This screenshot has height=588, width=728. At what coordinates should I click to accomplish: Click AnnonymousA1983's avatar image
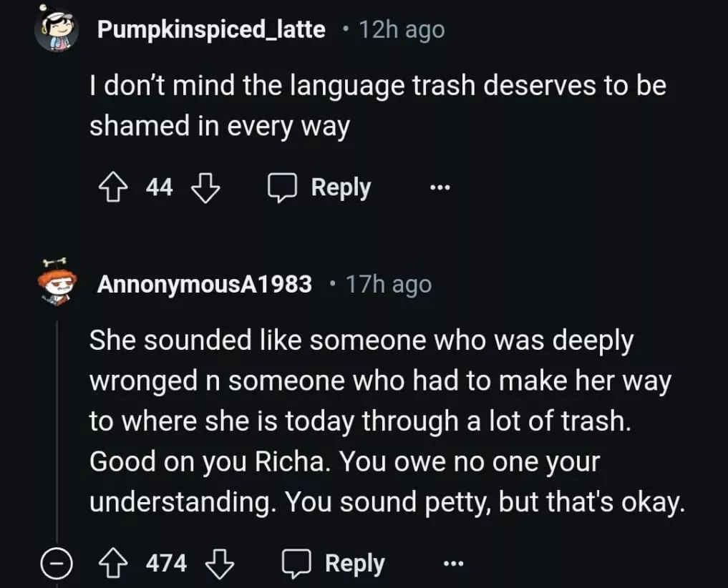59,284
